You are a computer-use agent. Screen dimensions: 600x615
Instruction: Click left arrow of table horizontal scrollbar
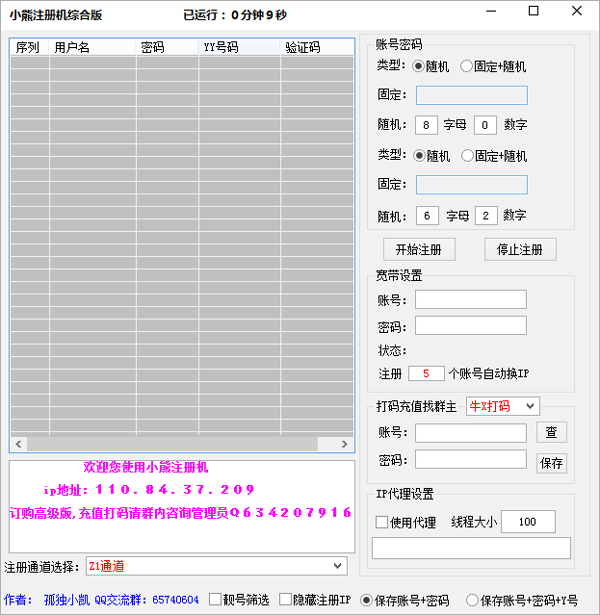17,444
